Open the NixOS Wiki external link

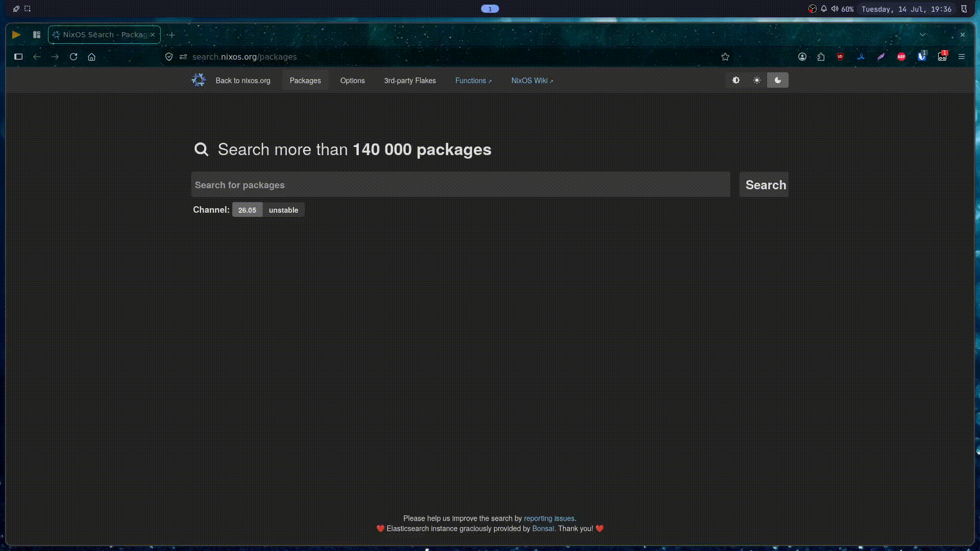click(532, 81)
